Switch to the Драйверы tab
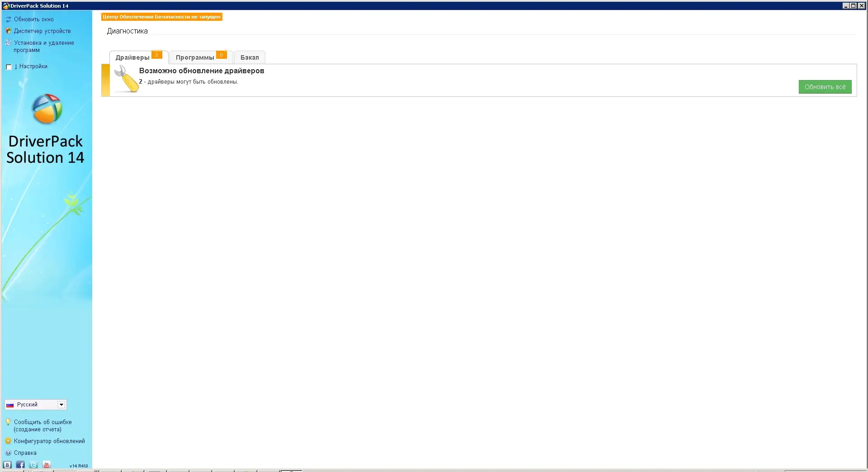Image resolution: width=868 pixels, height=472 pixels. click(x=139, y=57)
